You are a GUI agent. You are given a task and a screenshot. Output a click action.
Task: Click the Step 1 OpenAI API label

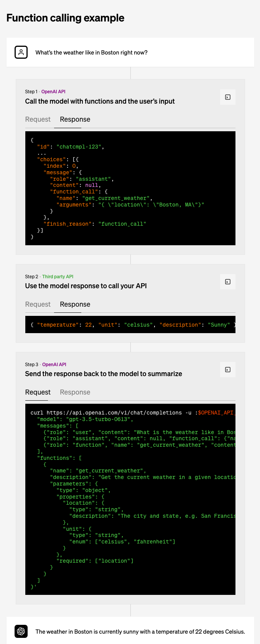[53, 92]
